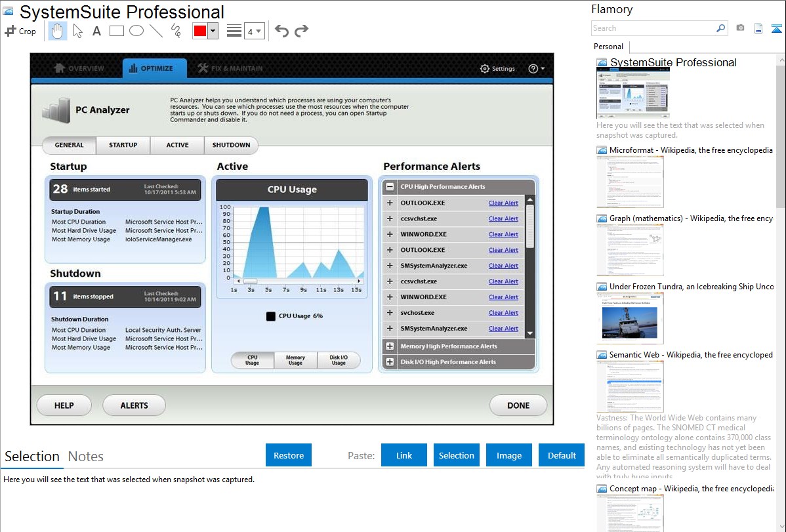Select the STARTUP sub-tab
786x532 pixels.
pos(123,145)
